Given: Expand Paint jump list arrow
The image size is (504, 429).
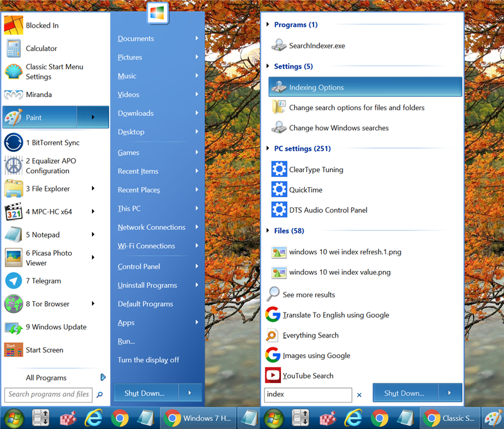Looking at the screenshot, I should point(93,117).
